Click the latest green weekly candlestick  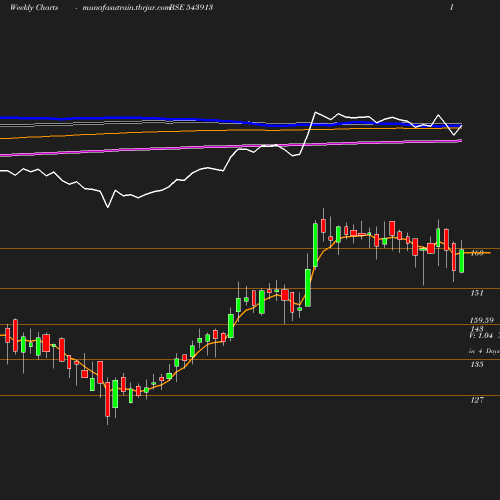pyautogui.click(x=462, y=261)
